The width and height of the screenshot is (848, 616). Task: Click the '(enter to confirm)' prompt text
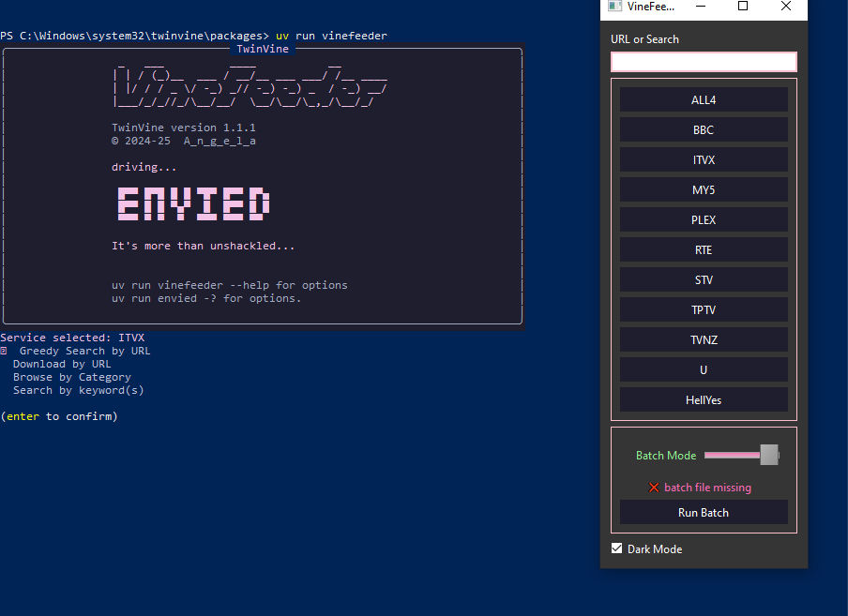(x=59, y=416)
